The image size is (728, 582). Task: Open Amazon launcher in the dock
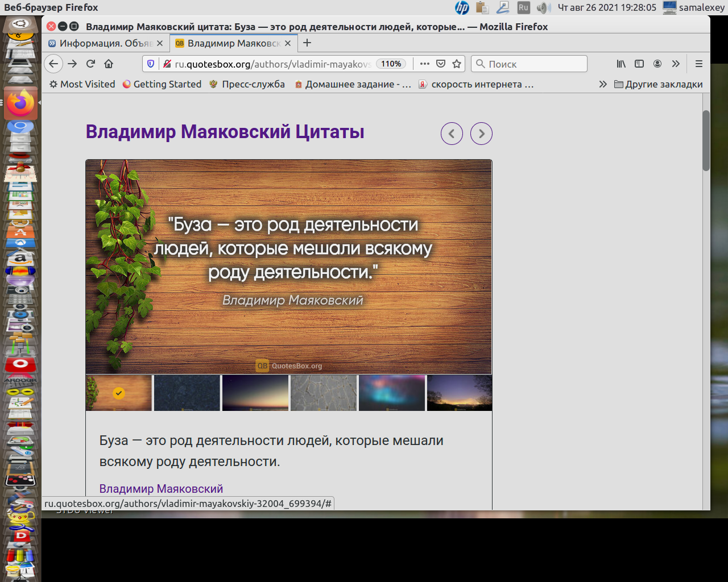point(20,259)
